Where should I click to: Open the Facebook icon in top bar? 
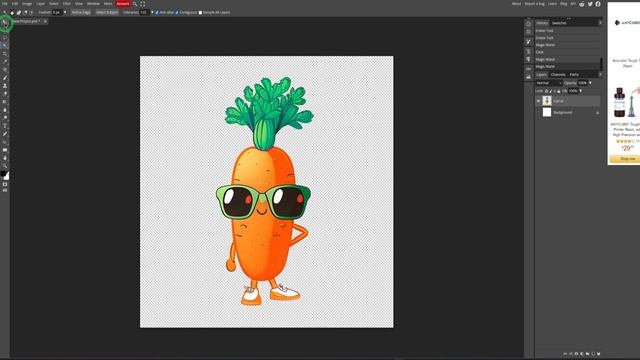click(x=598, y=4)
